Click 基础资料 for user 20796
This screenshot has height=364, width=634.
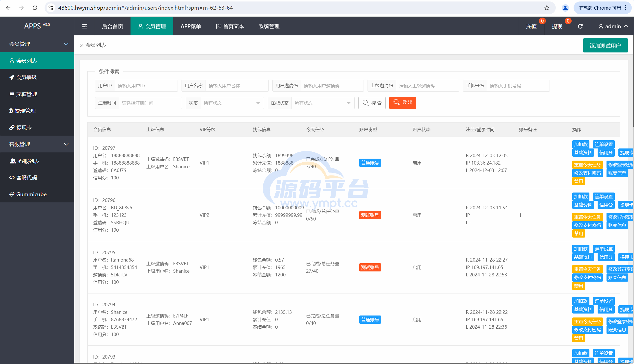[x=583, y=205]
